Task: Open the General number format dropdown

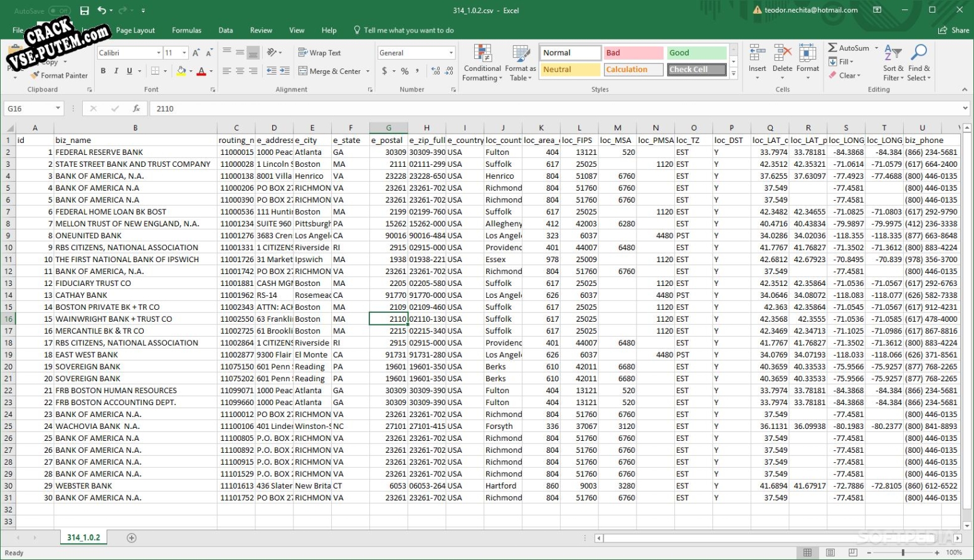Action: tap(451, 53)
